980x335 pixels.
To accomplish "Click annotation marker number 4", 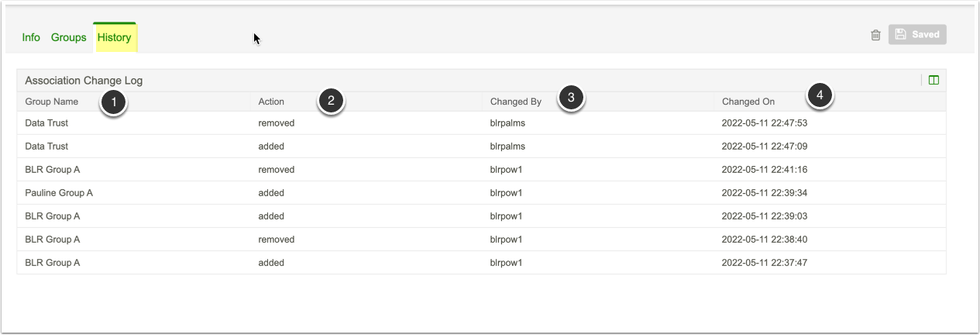I will (x=819, y=96).
